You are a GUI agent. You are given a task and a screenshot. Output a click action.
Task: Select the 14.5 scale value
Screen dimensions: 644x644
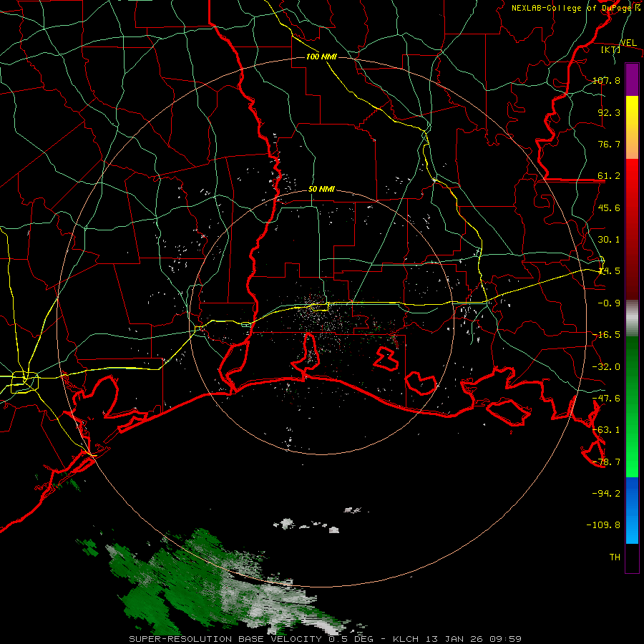tap(609, 271)
